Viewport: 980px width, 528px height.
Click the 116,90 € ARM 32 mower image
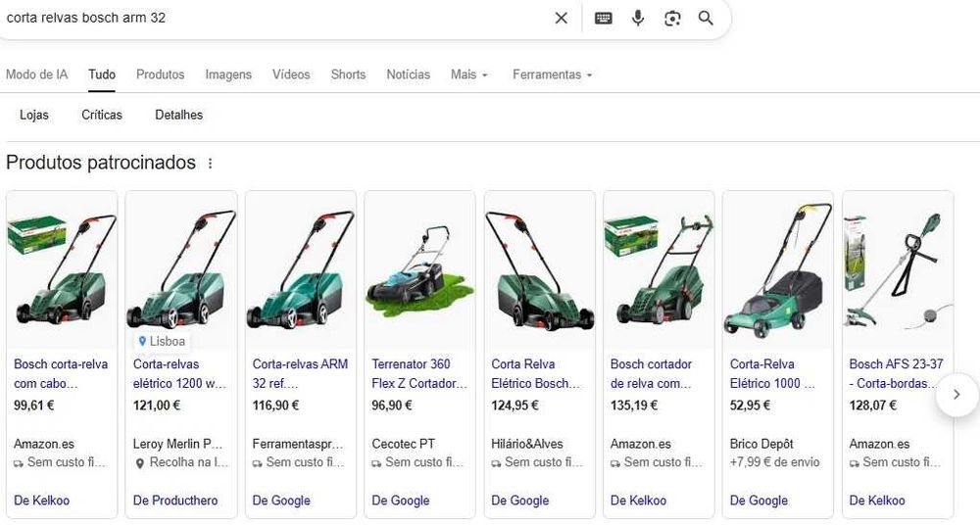click(x=301, y=270)
